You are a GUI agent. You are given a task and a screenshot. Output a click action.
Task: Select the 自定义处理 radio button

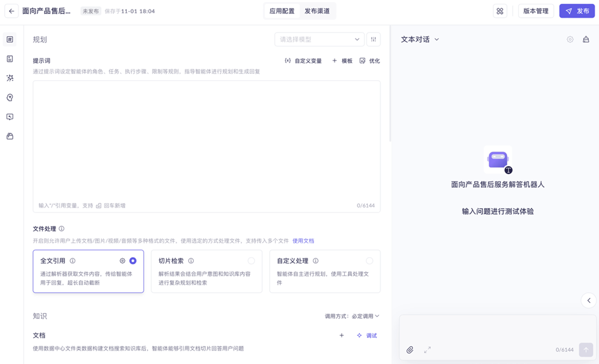pyautogui.click(x=370, y=261)
